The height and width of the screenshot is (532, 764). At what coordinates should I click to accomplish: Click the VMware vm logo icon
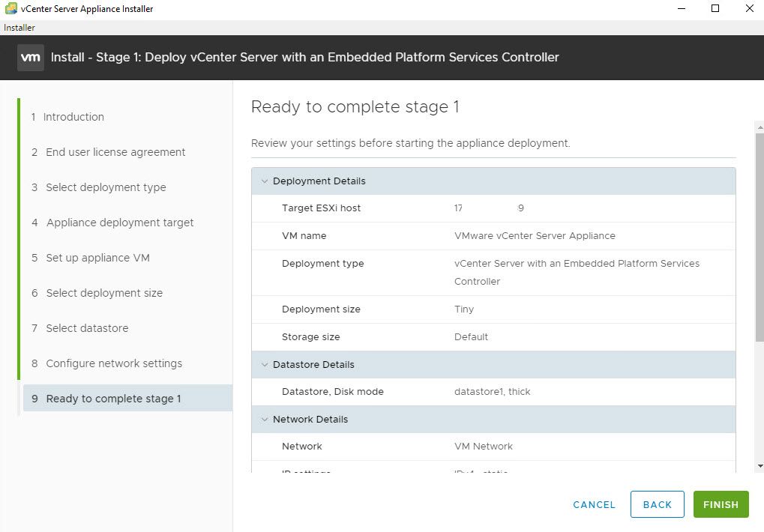[31, 58]
